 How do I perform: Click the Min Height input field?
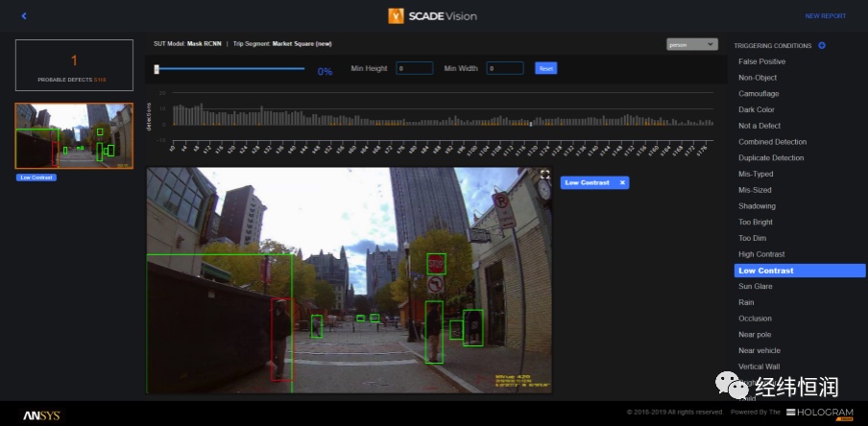[415, 68]
